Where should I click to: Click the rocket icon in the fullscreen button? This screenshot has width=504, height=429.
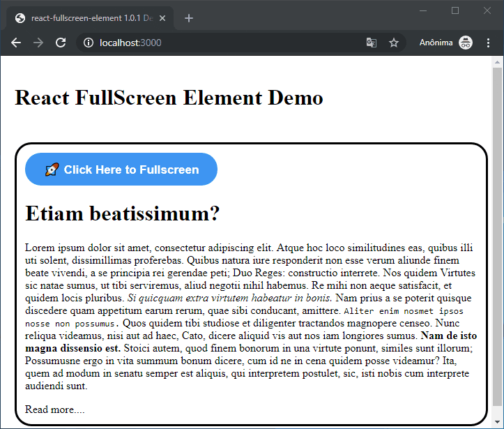[52, 170]
